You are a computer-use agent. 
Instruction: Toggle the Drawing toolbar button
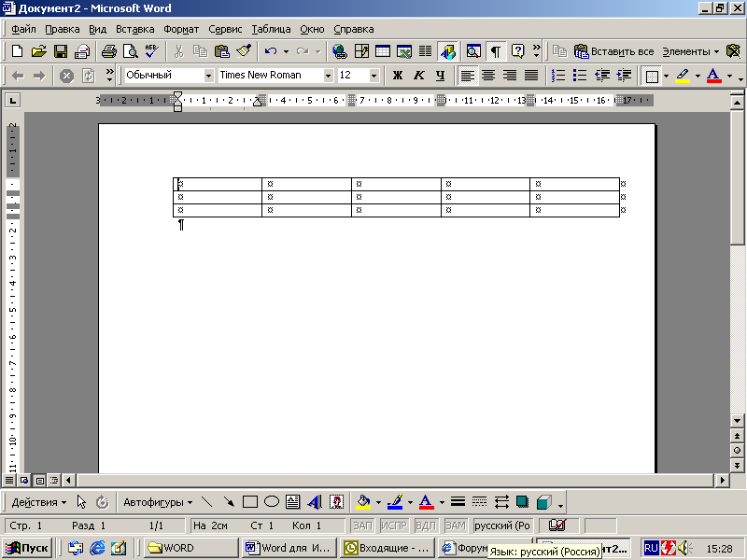(447, 51)
